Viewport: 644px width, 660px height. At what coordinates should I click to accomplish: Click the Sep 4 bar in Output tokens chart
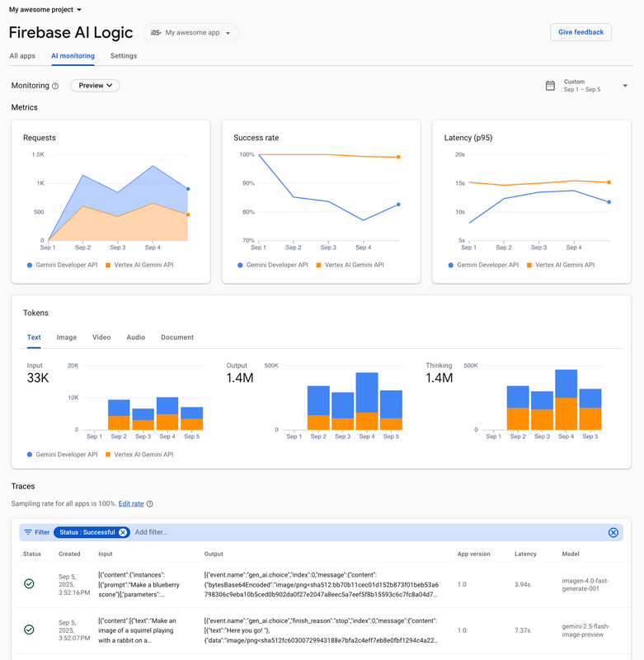pos(367,401)
